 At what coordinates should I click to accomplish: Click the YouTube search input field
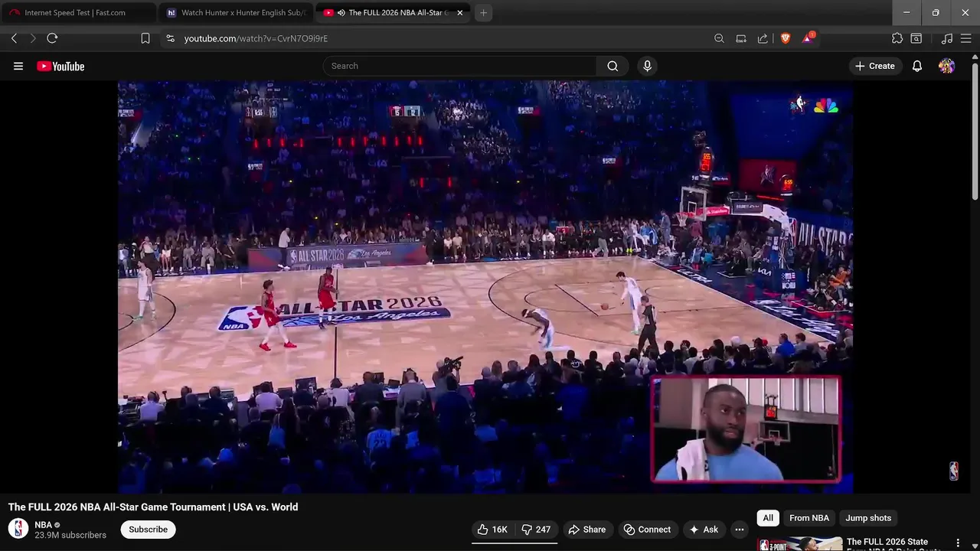pyautogui.click(x=459, y=66)
